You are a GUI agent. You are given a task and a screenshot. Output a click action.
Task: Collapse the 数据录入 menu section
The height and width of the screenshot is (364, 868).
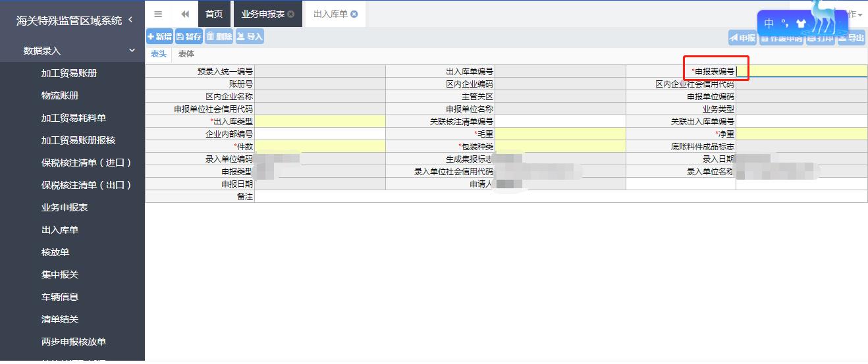pos(132,51)
